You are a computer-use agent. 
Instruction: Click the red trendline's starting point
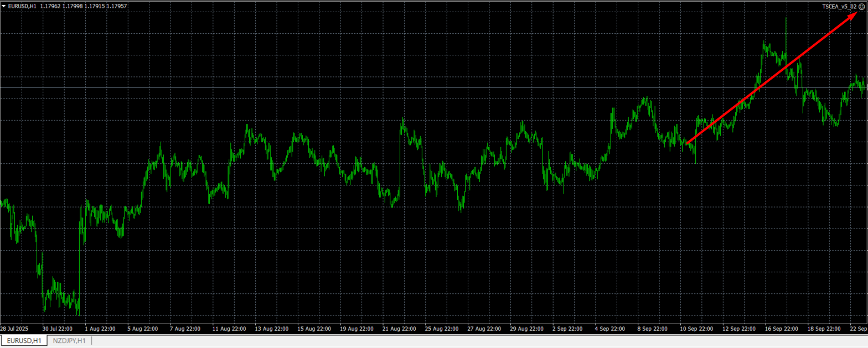coord(686,144)
